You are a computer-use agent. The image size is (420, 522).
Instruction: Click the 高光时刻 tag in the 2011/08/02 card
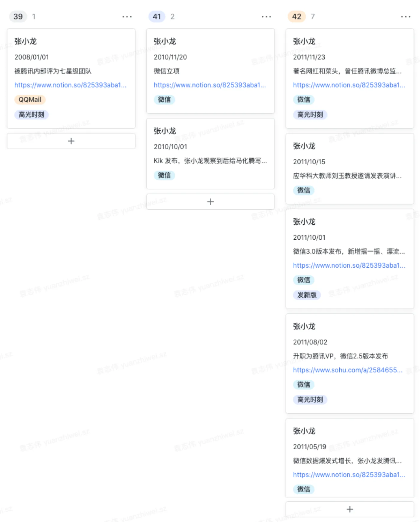pyautogui.click(x=310, y=400)
